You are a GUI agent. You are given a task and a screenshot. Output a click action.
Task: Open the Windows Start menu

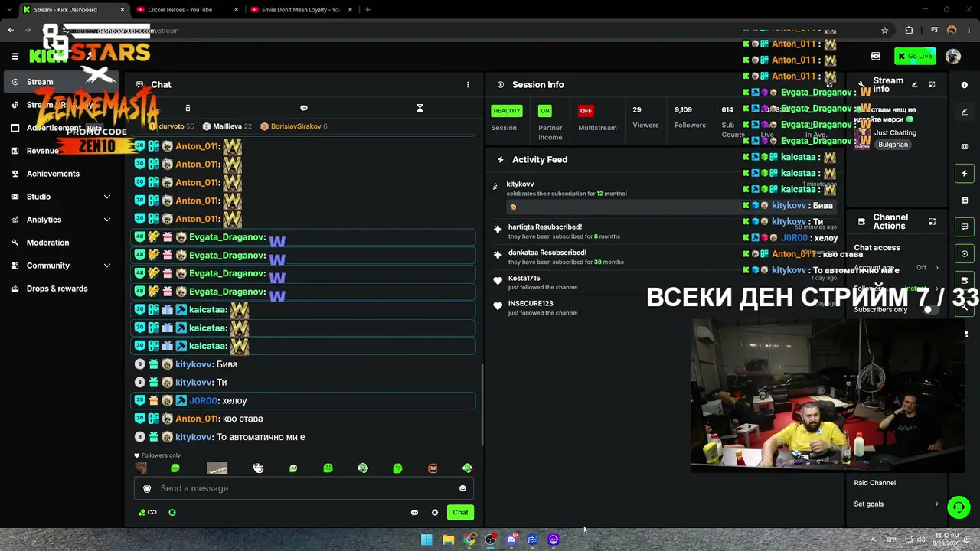coord(426,540)
